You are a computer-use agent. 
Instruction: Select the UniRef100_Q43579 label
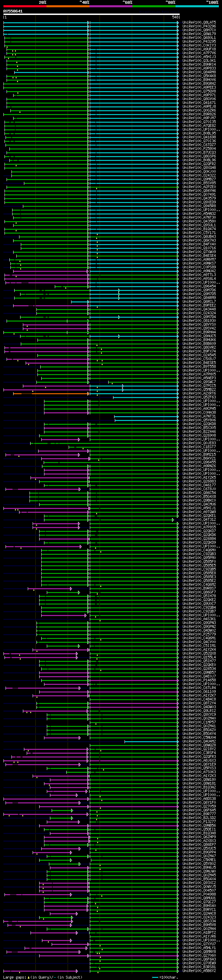coord(199,198)
